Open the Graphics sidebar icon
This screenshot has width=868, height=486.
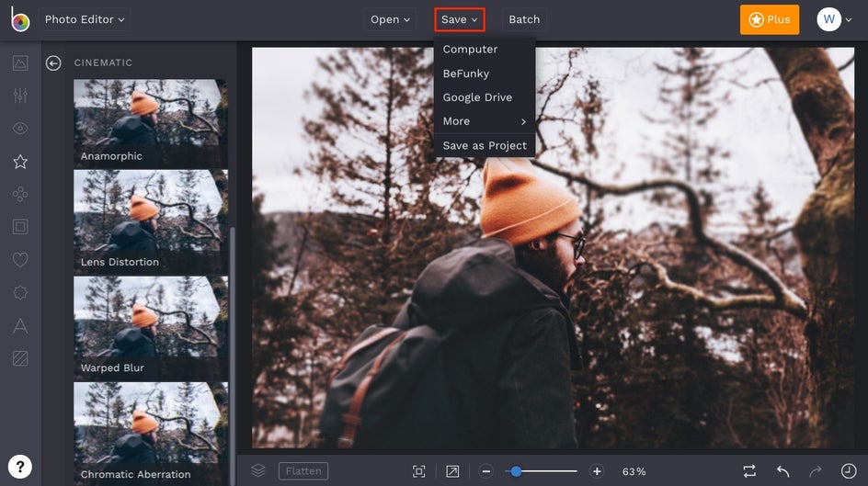pos(20,292)
